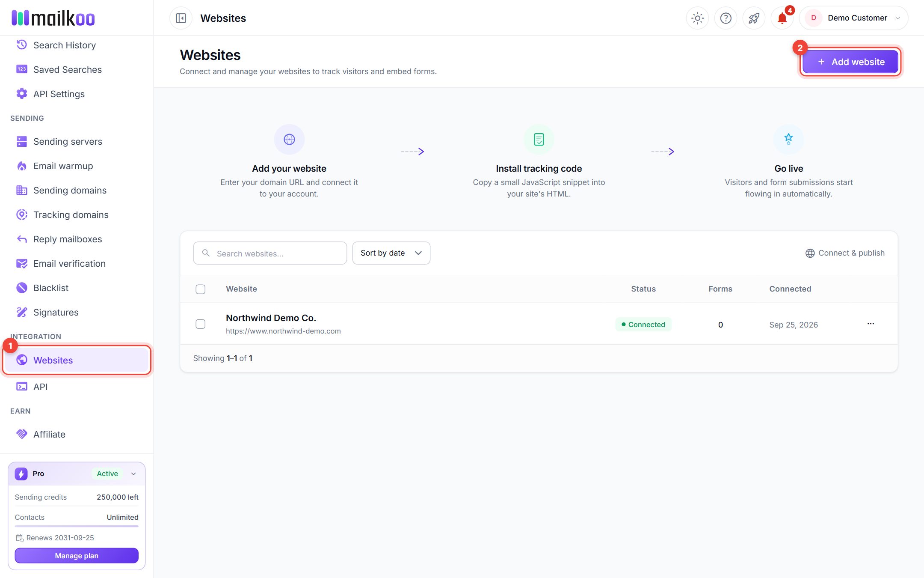This screenshot has height=578, width=924.
Task: Click the Connected column header
Action: (790, 289)
